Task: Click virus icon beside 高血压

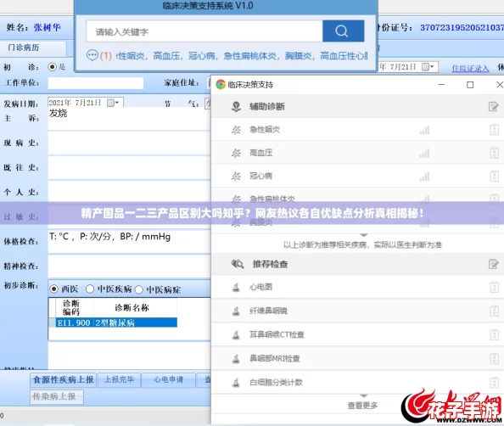Action: click(x=236, y=153)
